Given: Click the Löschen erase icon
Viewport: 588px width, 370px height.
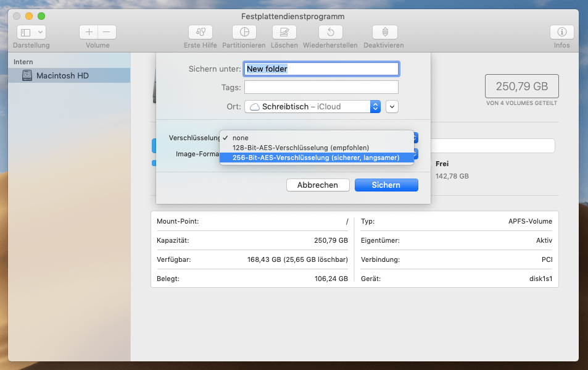Looking at the screenshot, I should pos(284,32).
